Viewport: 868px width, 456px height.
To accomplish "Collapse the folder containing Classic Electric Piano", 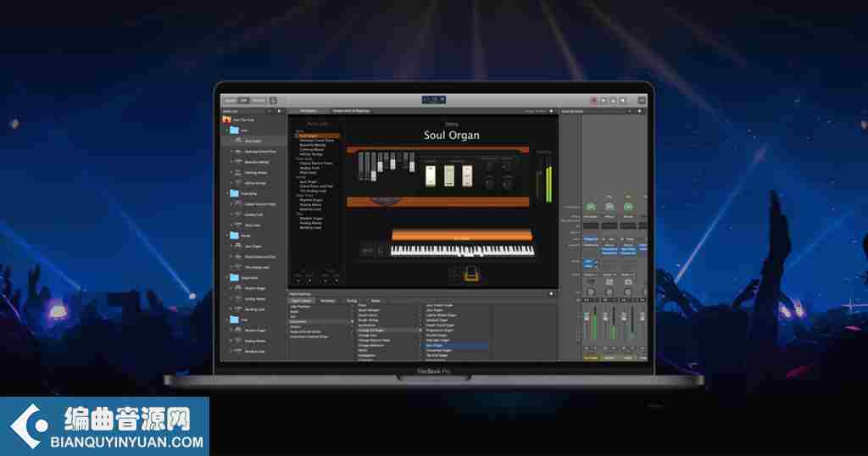I will point(227,194).
